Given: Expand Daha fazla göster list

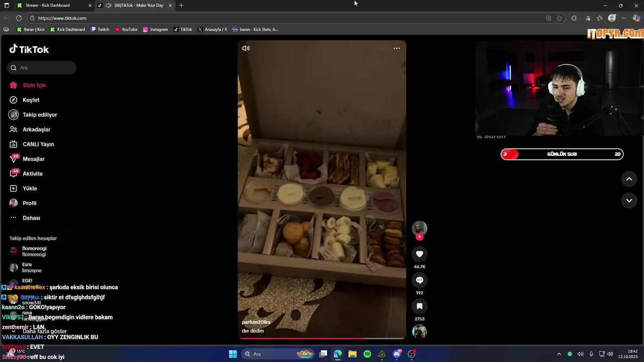Looking at the screenshot, I should (x=39, y=331).
